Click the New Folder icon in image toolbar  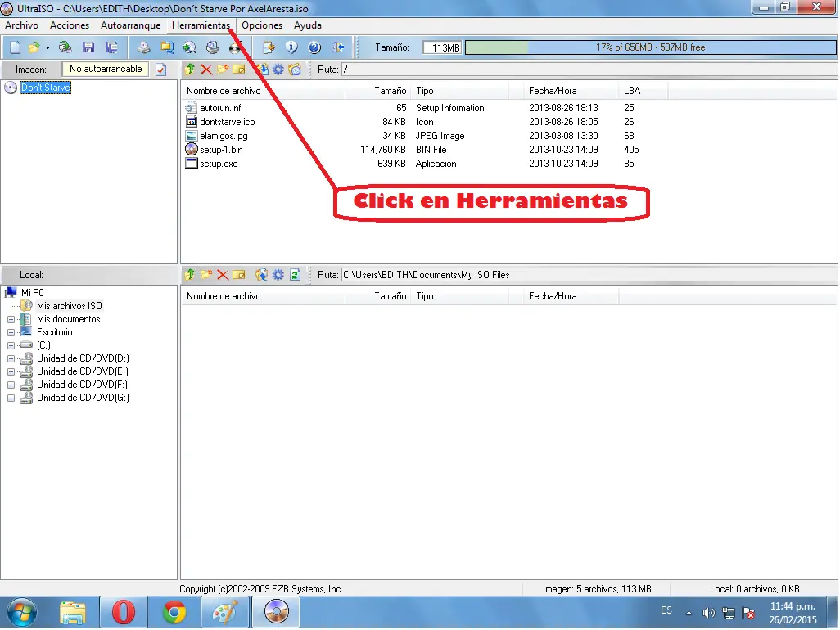pos(223,69)
